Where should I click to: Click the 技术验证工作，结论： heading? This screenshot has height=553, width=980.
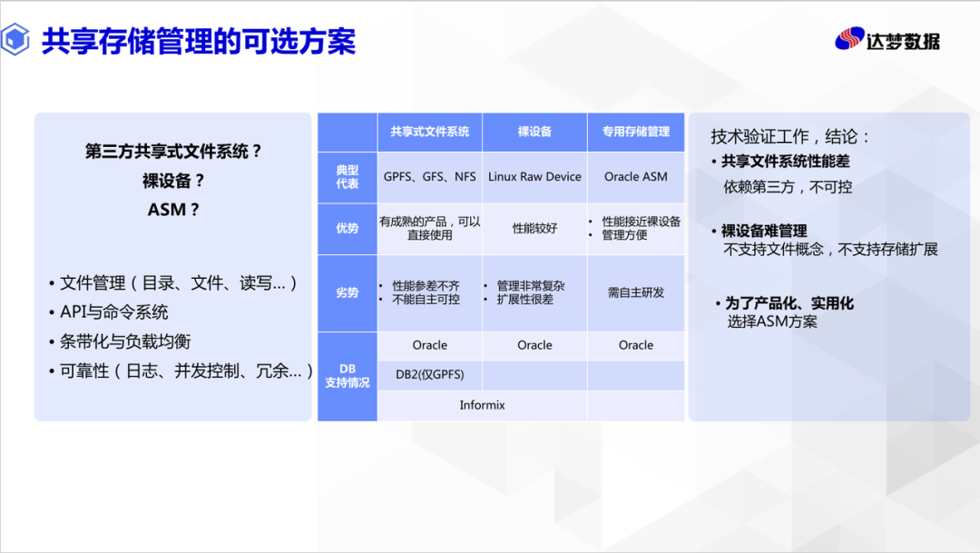click(x=790, y=136)
